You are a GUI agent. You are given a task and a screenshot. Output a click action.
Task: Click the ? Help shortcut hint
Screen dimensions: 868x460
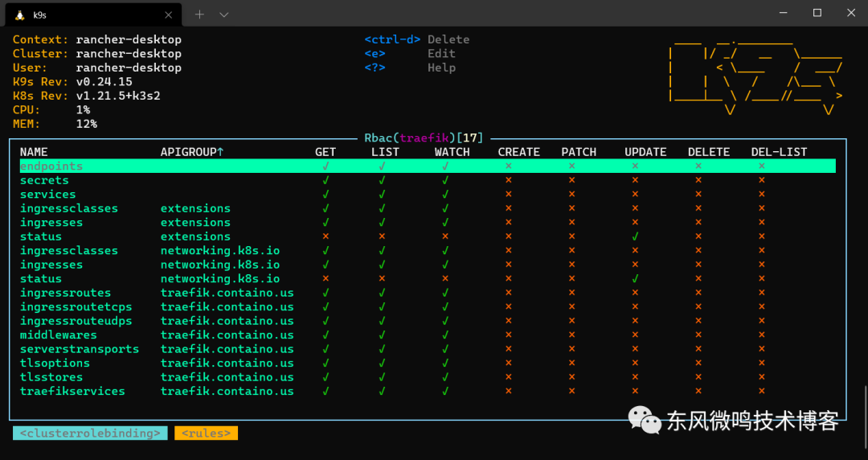tap(410, 68)
